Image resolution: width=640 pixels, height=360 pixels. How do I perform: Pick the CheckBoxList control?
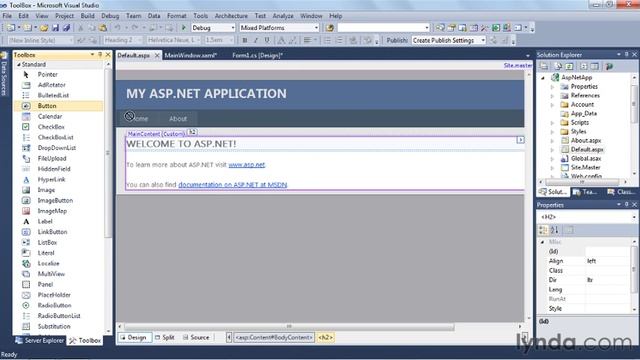(x=56, y=137)
